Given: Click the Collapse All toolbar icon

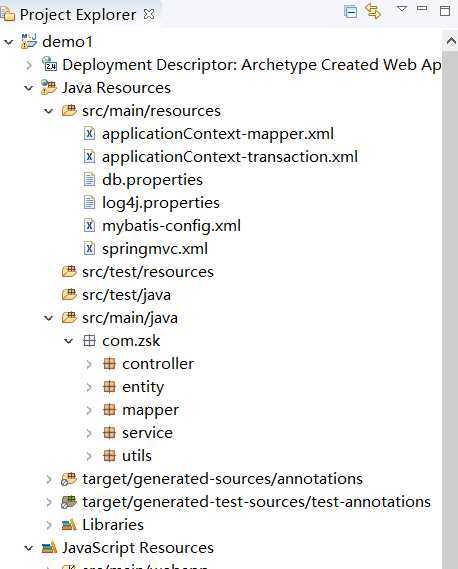Looking at the screenshot, I should point(351,12).
